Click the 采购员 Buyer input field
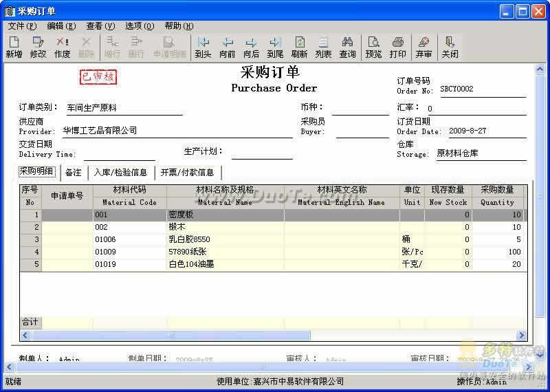The image size is (550, 392). (x=363, y=131)
